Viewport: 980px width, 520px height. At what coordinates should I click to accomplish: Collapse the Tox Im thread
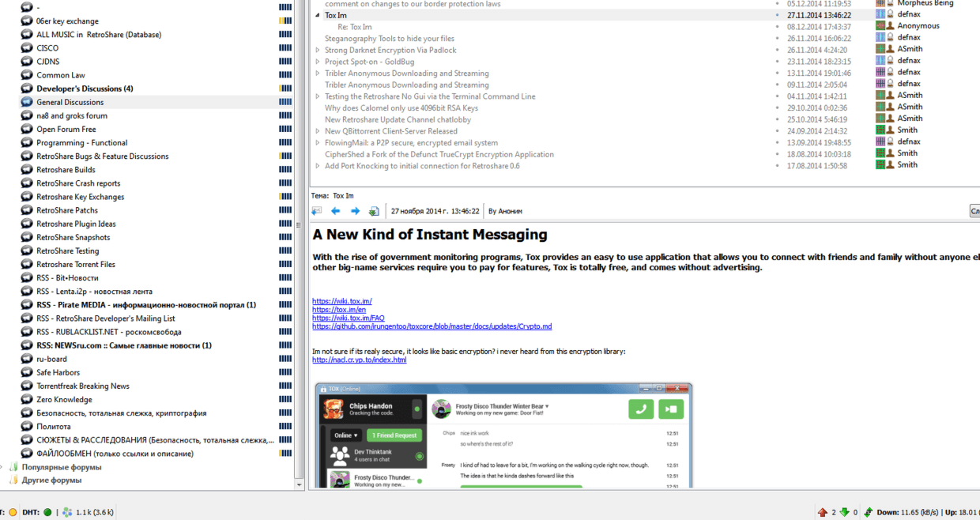click(318, 15)
